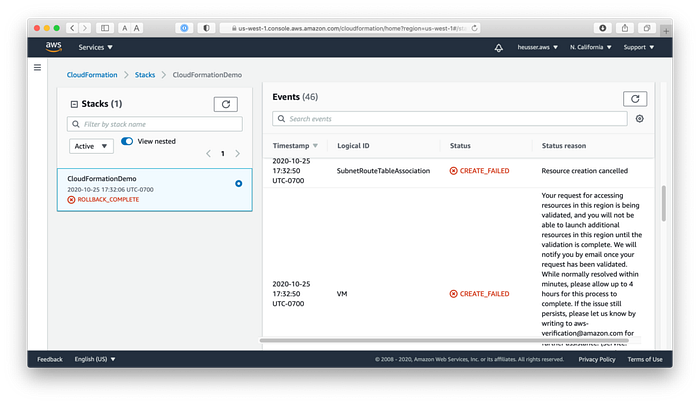The image size is (700, 404).
Task: Sort by Timestamp column
Action: 295,146
